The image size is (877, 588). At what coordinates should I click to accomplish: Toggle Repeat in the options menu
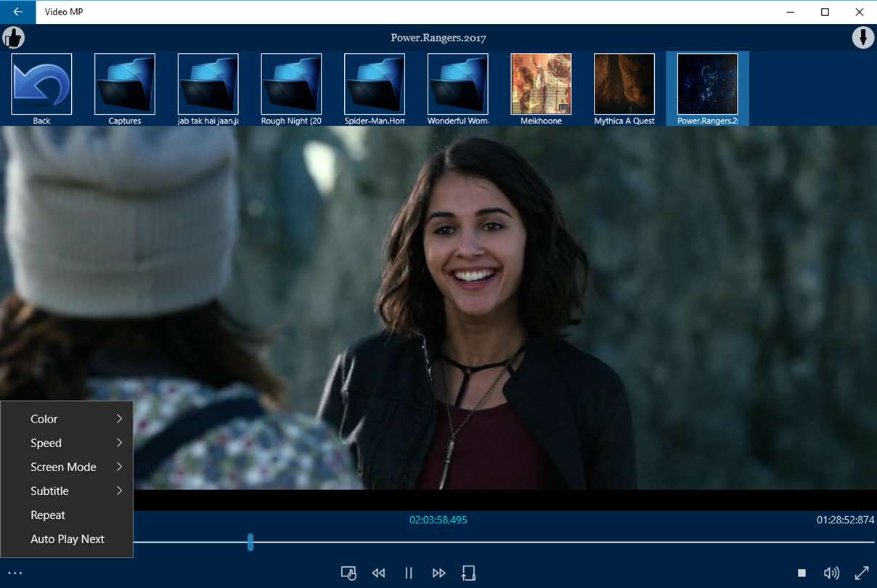[48, 515]
